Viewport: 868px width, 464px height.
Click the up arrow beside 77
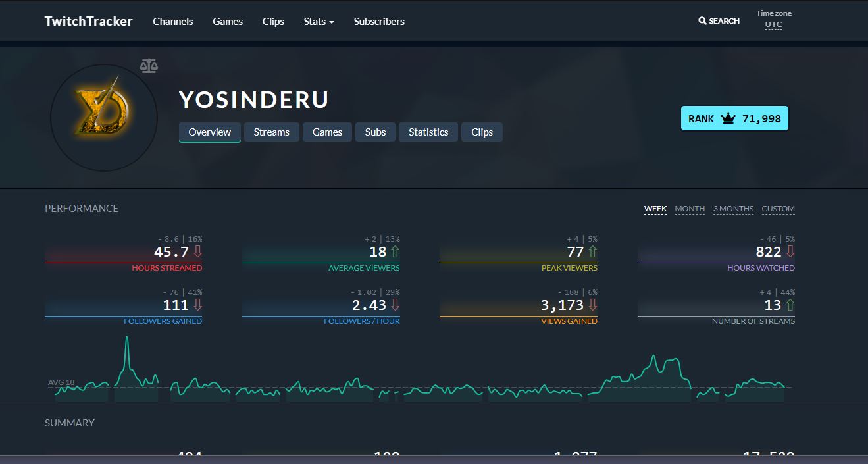coord(593,252)
